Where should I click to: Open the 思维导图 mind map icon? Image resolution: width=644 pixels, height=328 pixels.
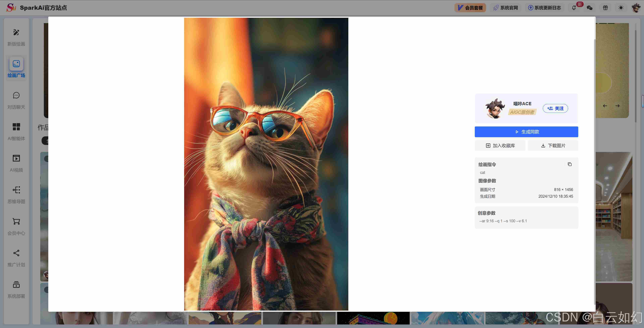(x=16, y=190)
